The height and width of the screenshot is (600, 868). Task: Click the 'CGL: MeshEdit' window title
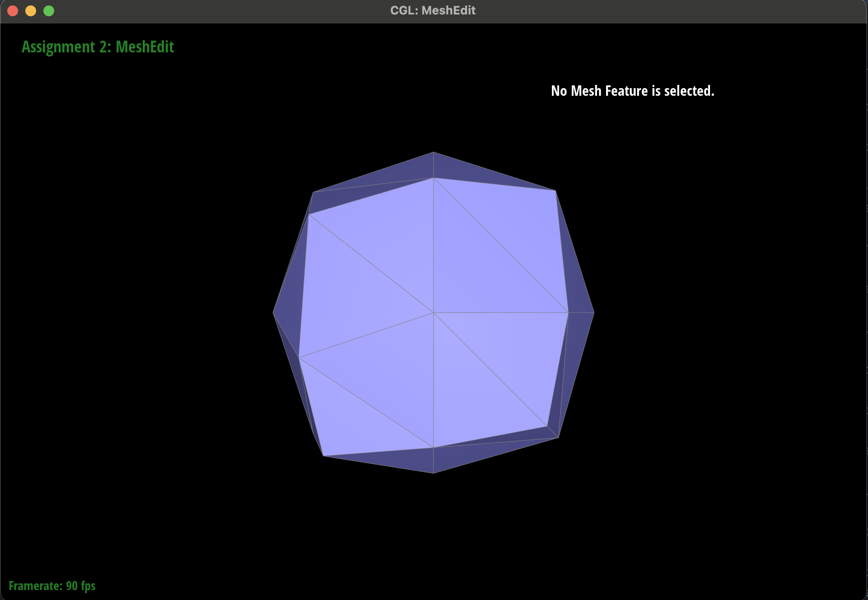click(433, 10)
